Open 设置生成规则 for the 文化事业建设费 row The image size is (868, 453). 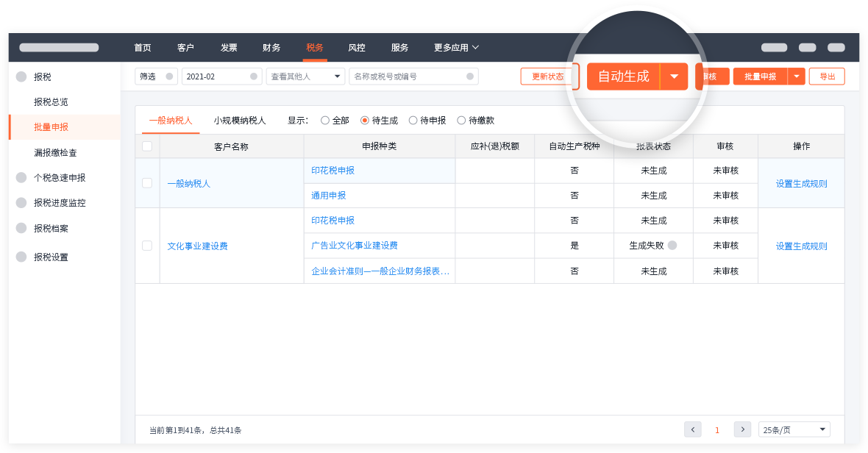pyautogui.click(x=801, y=246)
